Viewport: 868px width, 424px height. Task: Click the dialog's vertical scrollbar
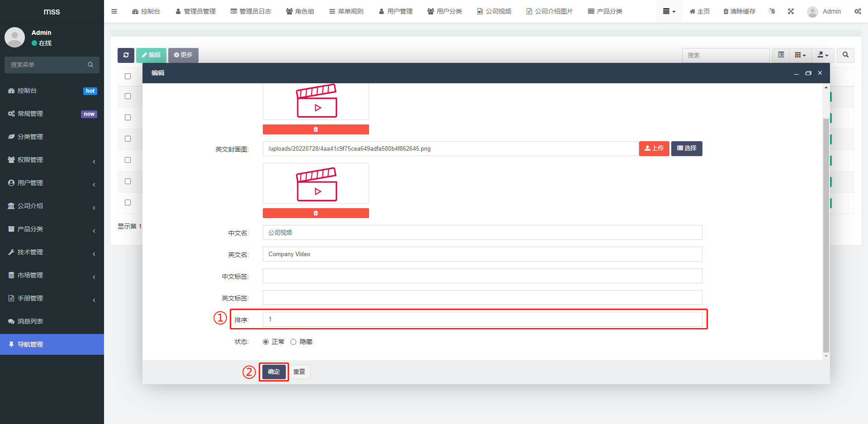tap(826, 235)
